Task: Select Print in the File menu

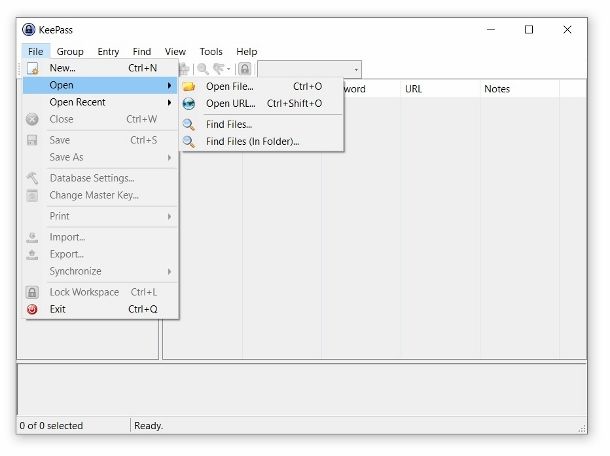Action: 100,216
